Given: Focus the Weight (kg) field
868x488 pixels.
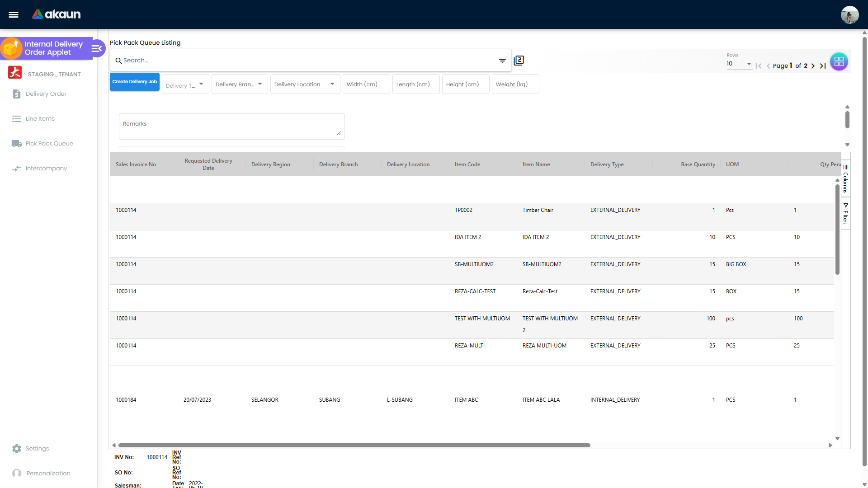Looking at the screenshot, I should pyautogui.click(x=515, y=84).
